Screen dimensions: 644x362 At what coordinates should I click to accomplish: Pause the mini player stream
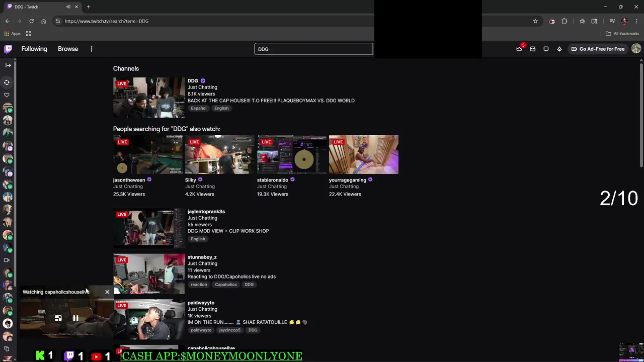(75, 318)
